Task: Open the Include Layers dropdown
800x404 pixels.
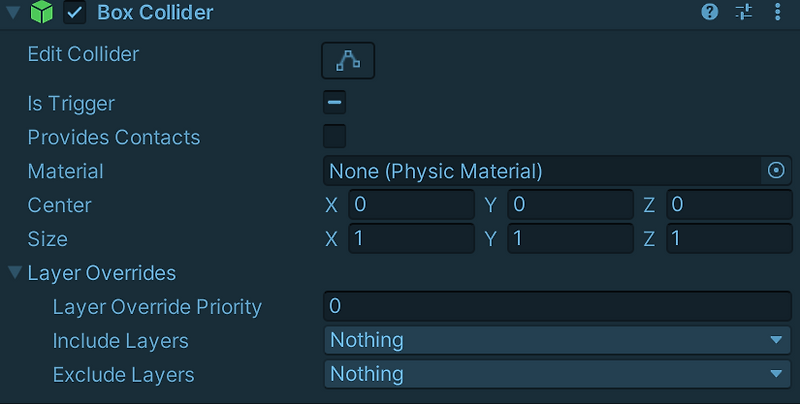Action: tap(557, 340)
